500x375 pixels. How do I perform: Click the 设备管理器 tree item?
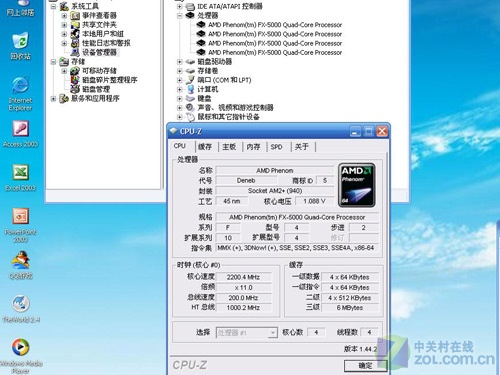tap(99, 52)
